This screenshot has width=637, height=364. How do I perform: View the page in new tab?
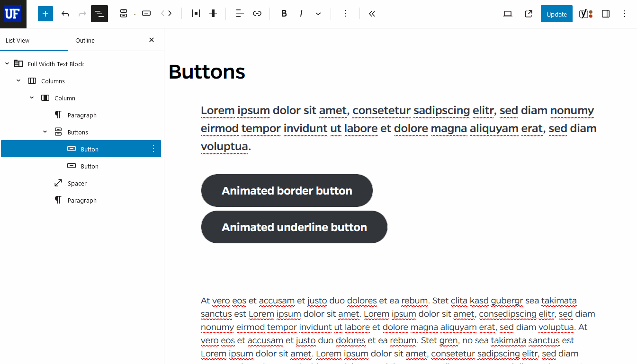(x=529, y=14)
